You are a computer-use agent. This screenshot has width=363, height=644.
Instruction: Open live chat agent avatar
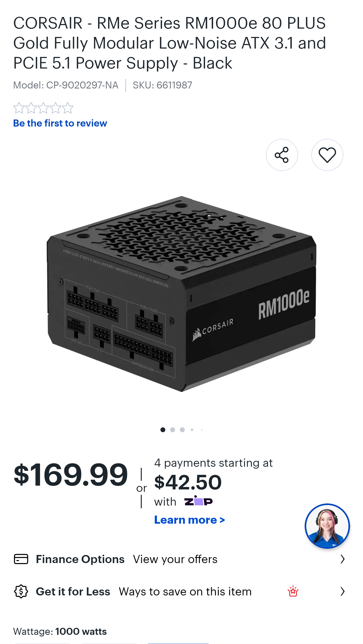[x=327, y=526]
